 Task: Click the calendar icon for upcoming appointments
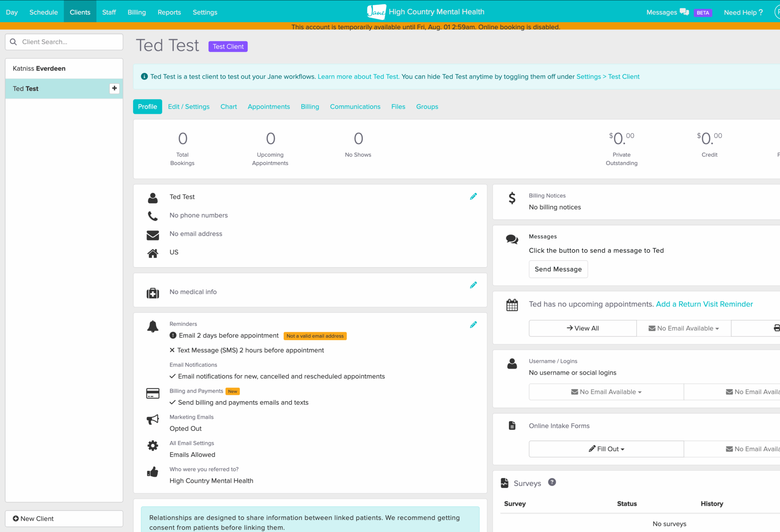tap(512, 305)
